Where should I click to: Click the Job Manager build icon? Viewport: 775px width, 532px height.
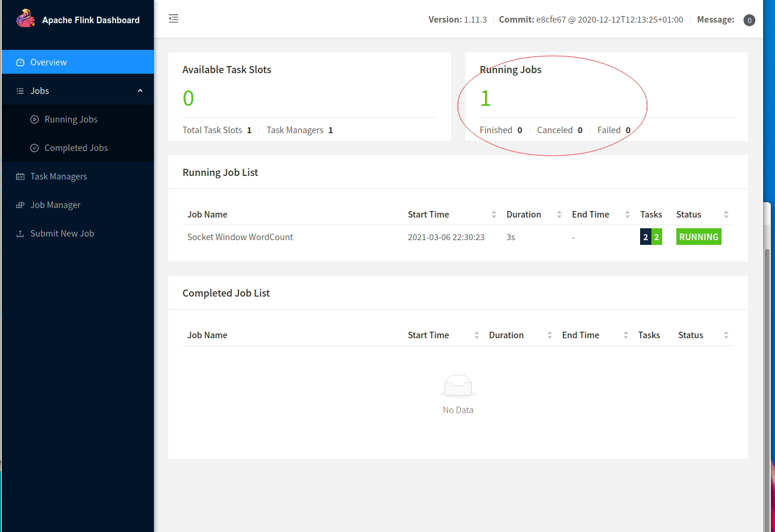(x=20, y=205)
